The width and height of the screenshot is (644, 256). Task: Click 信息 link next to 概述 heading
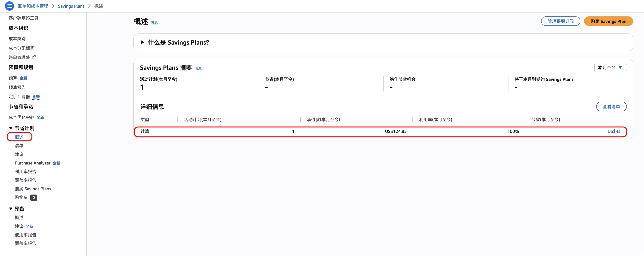[x=154, y=23]
